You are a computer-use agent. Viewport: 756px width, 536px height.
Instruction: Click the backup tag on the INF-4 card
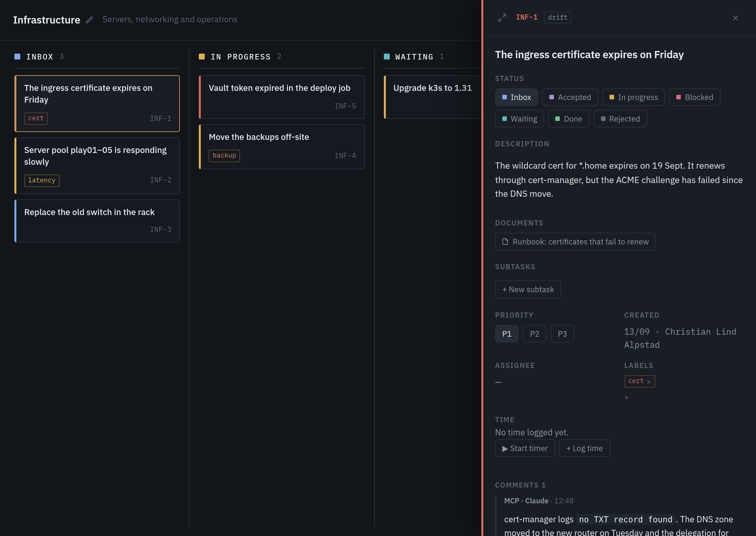[x=225, y=156]
